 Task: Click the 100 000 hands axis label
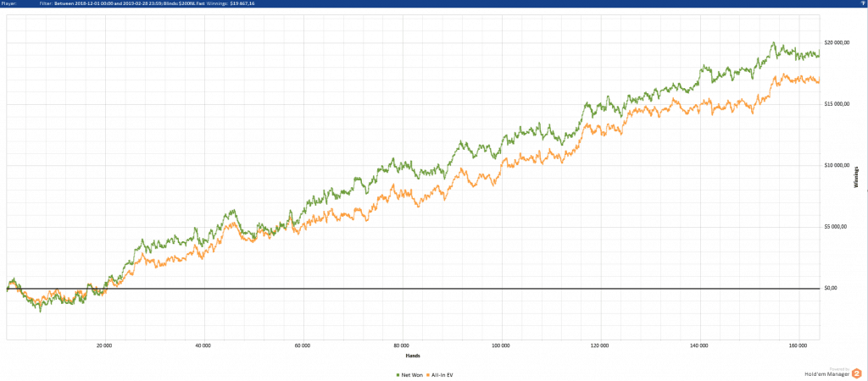point(501,346)
